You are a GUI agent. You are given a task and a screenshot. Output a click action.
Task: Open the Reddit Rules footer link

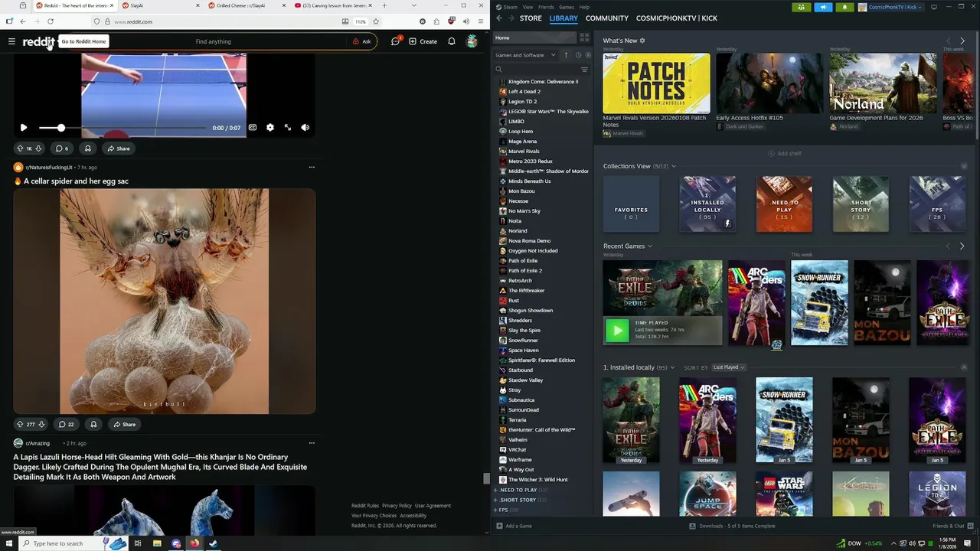click(x=365, y=506)
